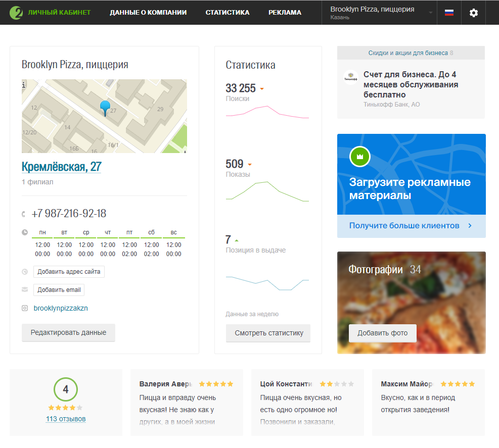The width and height of the screenshot is (499, 448).
Task: Open the '113 отзывов' reviews link
Action: (66, 419)
